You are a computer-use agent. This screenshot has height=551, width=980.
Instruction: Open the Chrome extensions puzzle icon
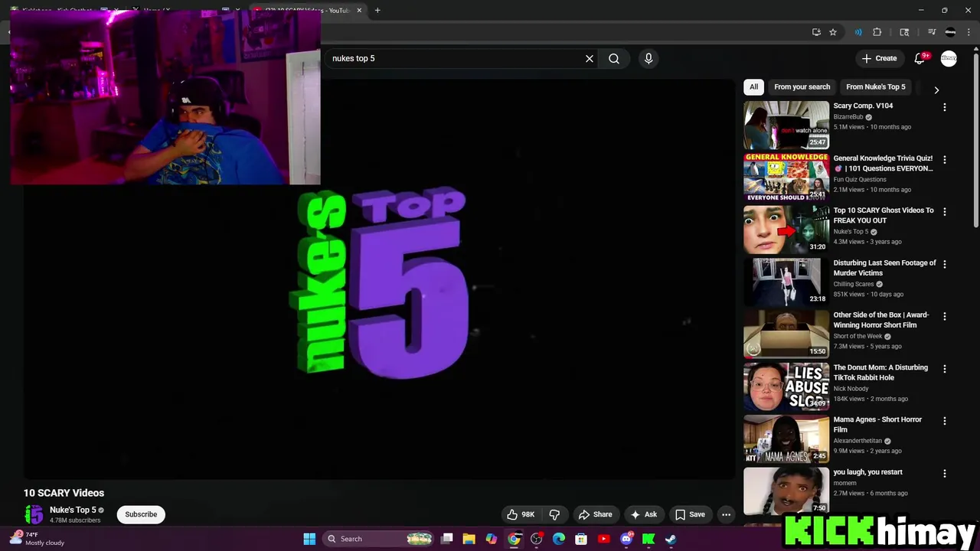click(x=877, y=32)
